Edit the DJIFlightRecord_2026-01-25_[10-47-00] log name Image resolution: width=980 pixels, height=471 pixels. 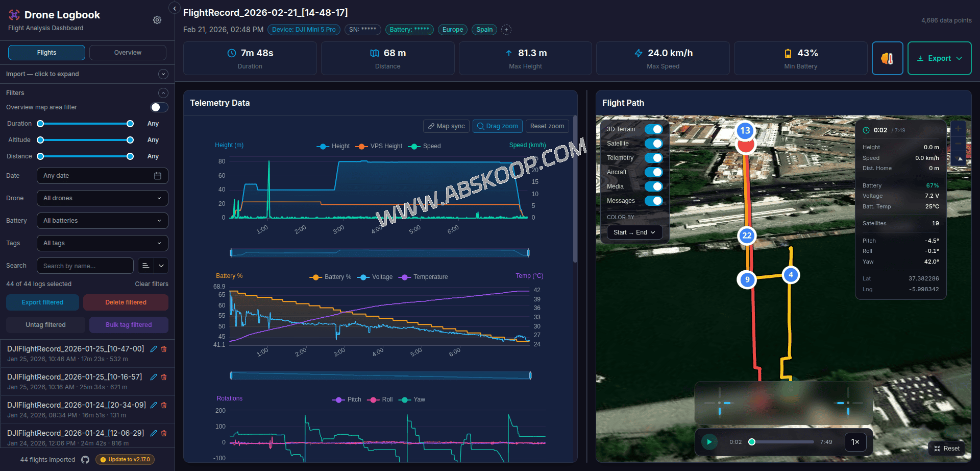click(x=154, y=349)
